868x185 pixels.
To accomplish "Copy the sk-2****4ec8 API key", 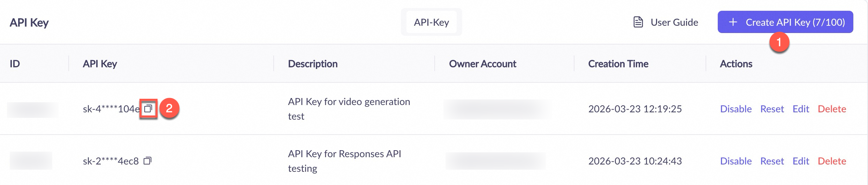I will click(x=147, y=161).
